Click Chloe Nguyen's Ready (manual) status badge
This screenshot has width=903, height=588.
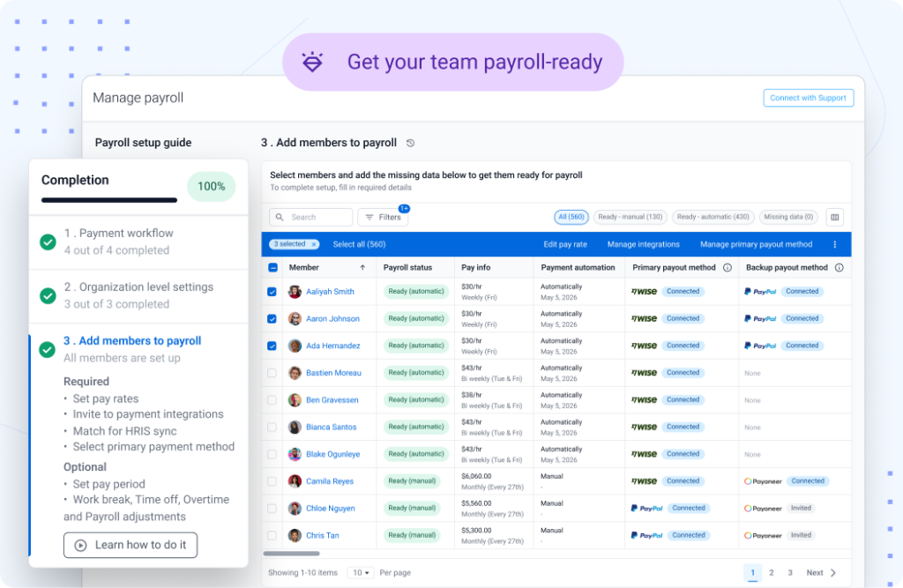tap(412, 508)
